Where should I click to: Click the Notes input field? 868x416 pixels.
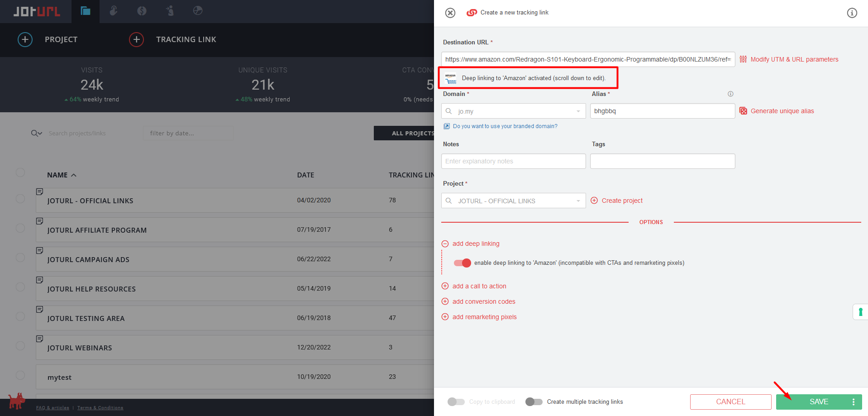(513, 161)
